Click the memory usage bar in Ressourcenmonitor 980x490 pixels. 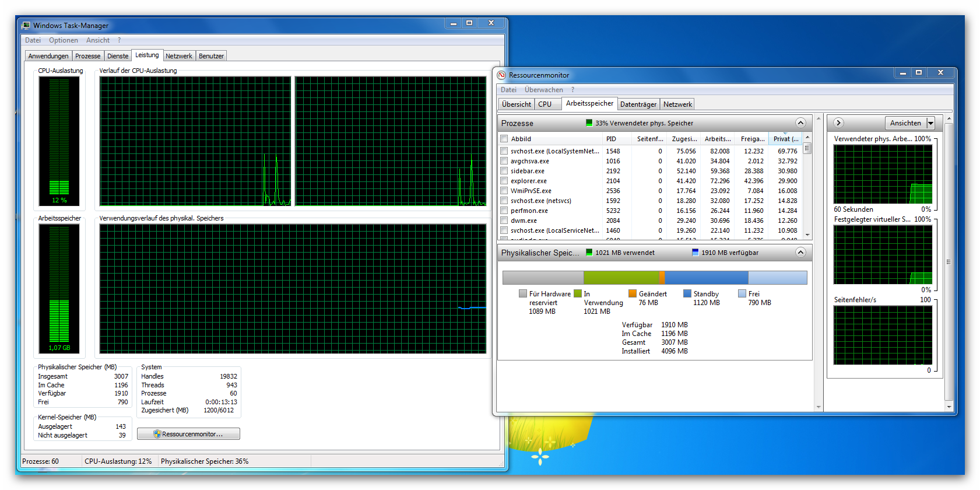[x=655, y=277]
